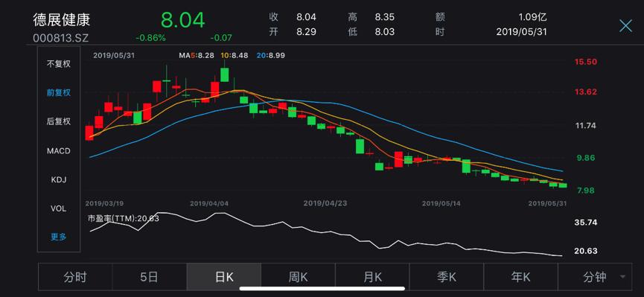The height and width of the screenshot is (297, 644).
Task: Switch to 周K tab
Action: click(299, 277)
